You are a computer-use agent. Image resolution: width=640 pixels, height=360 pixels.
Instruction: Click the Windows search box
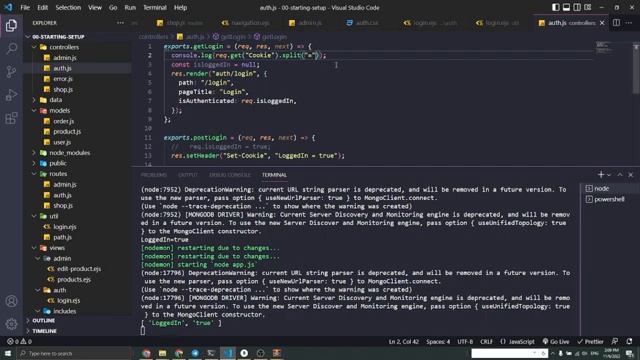74,353
